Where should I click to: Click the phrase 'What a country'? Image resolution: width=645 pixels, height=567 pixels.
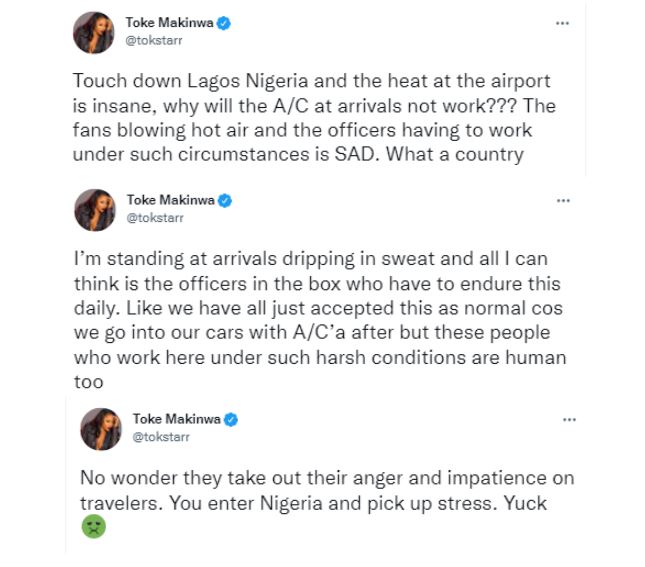tap(472, 154)
